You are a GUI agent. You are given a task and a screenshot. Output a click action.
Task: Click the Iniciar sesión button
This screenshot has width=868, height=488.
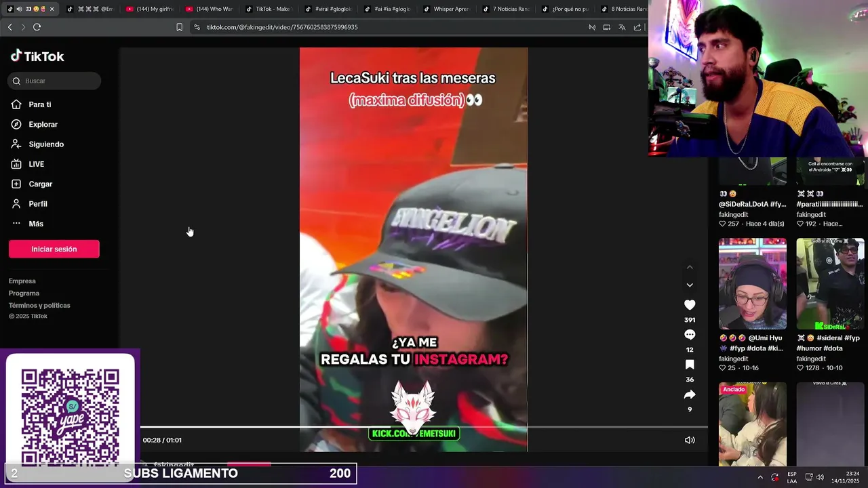(54, 249)
